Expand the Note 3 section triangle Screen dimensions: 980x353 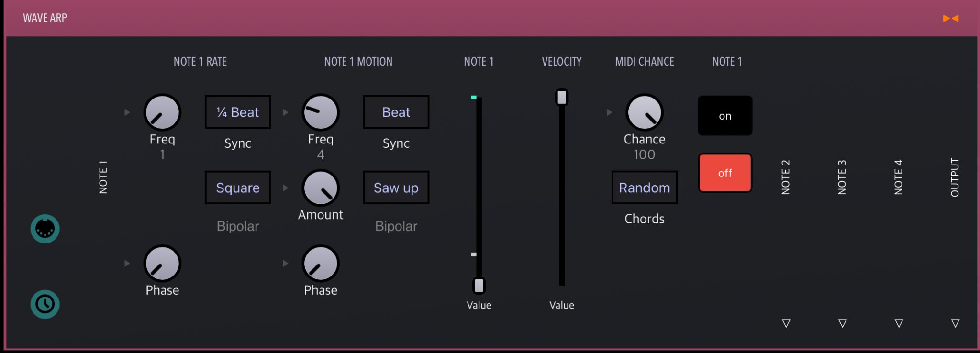(x=842, y=323)
